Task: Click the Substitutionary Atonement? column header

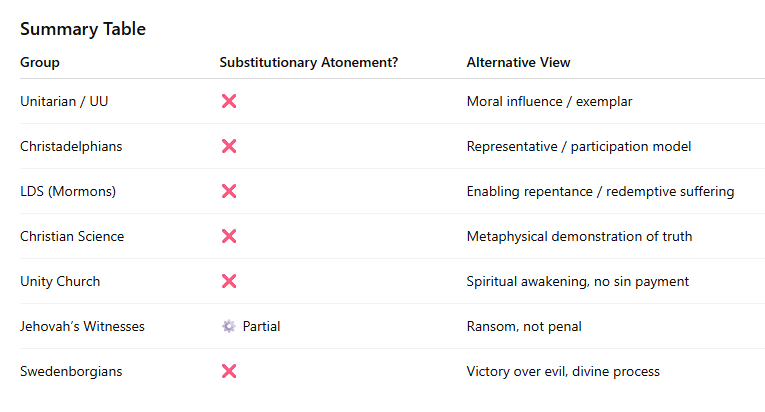Action: [309, 62]
